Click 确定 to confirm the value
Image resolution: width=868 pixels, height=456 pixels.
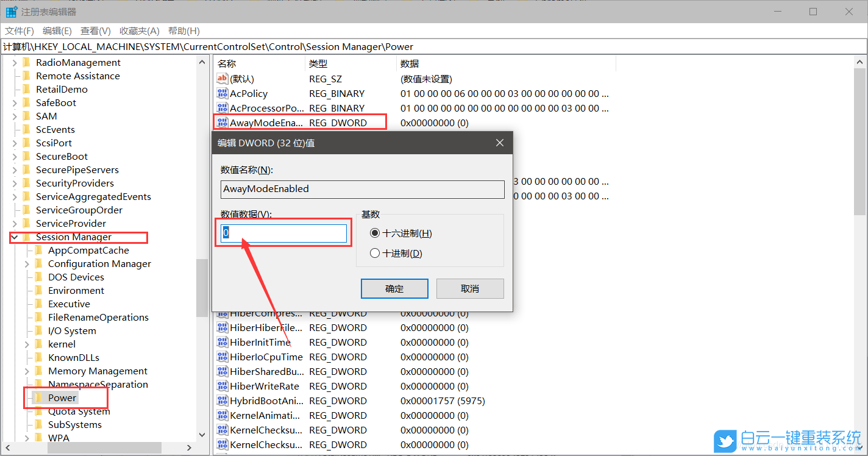click(x=394, y=288)
